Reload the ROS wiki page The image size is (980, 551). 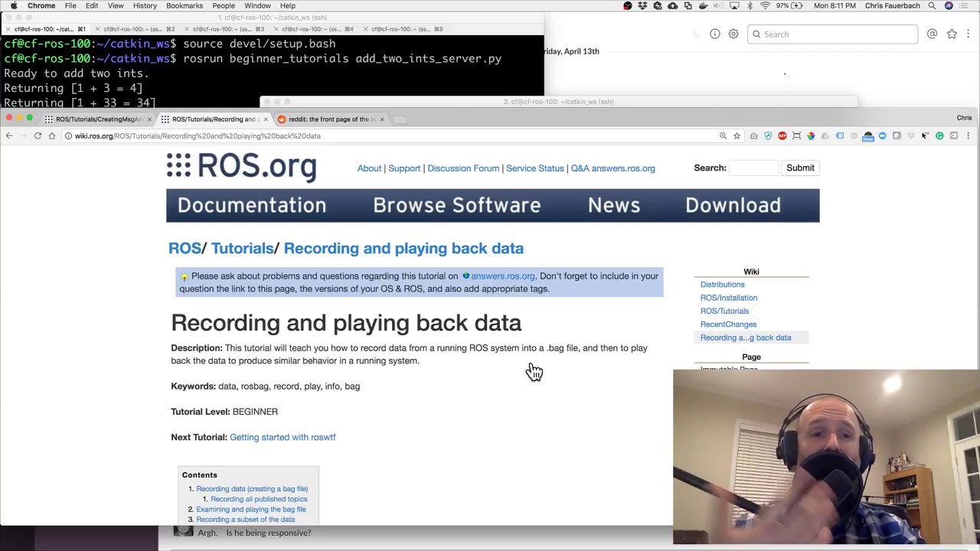[38, 135]
